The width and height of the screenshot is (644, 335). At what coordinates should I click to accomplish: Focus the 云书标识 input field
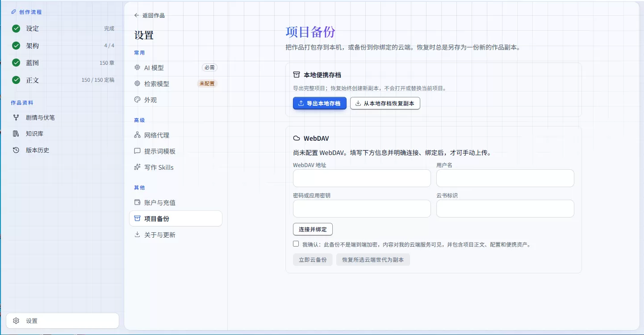tap(505, 209)
